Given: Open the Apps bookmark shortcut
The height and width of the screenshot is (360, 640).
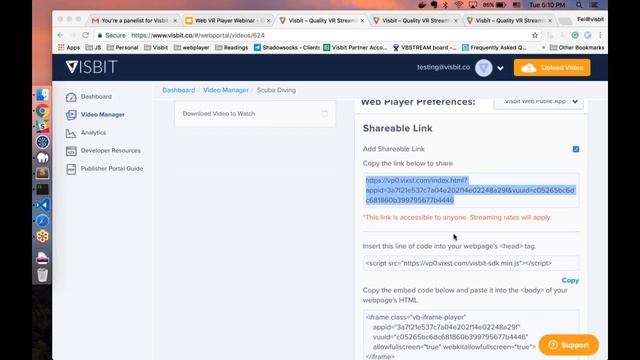Looking at the screenshot, I should 69,48.
